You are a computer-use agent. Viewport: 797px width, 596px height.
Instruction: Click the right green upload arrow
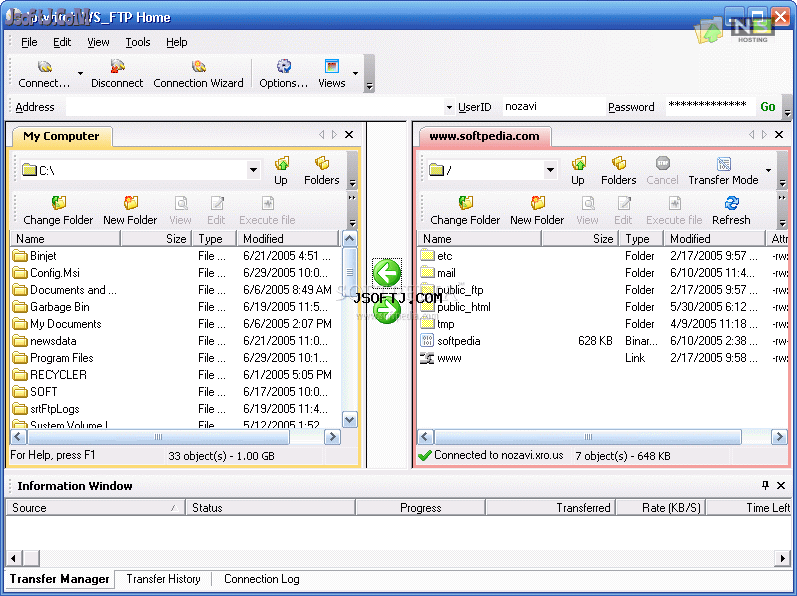point(387,309)
